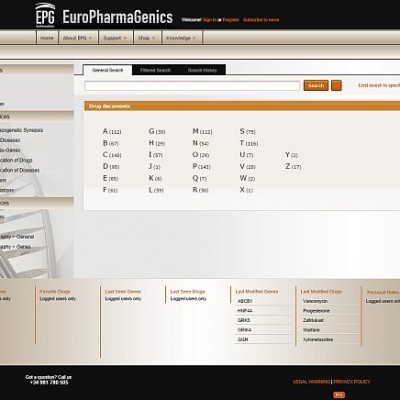The image size is (400, 400).
Task: Expand the Shop dropdown menu
Action: [147, 38]
